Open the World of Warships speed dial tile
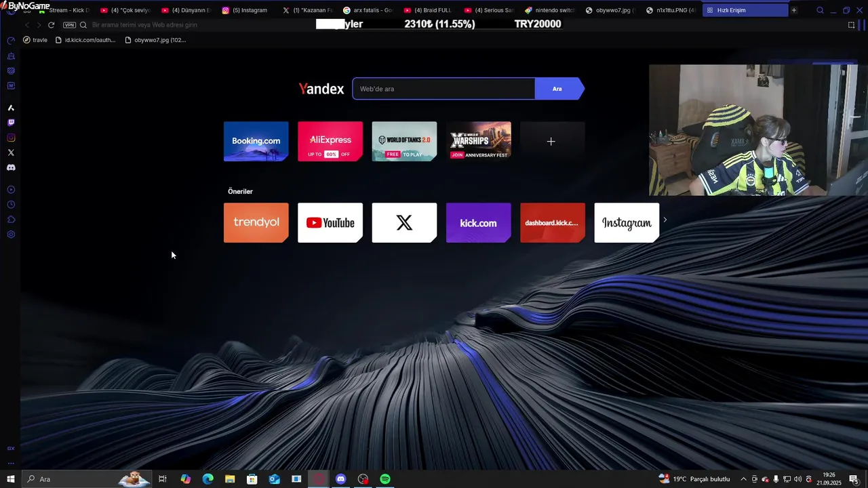The width and height of the screenshot is (868, 488). click(479, 141)
